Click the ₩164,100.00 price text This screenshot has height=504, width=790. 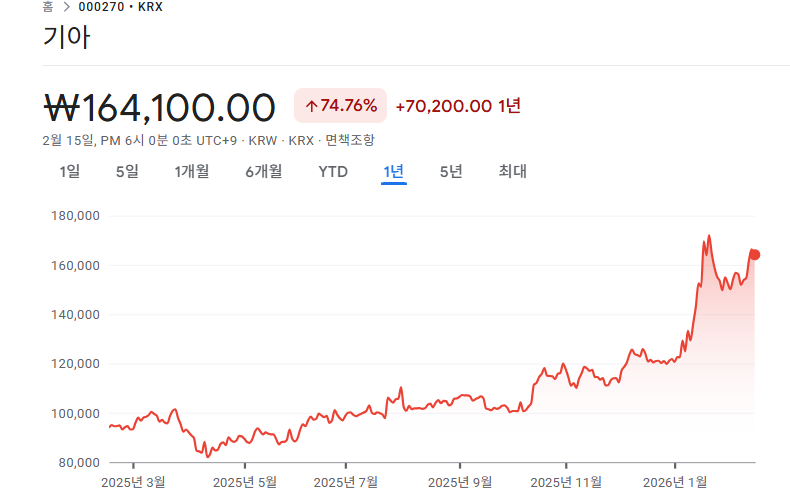(160, 107)
